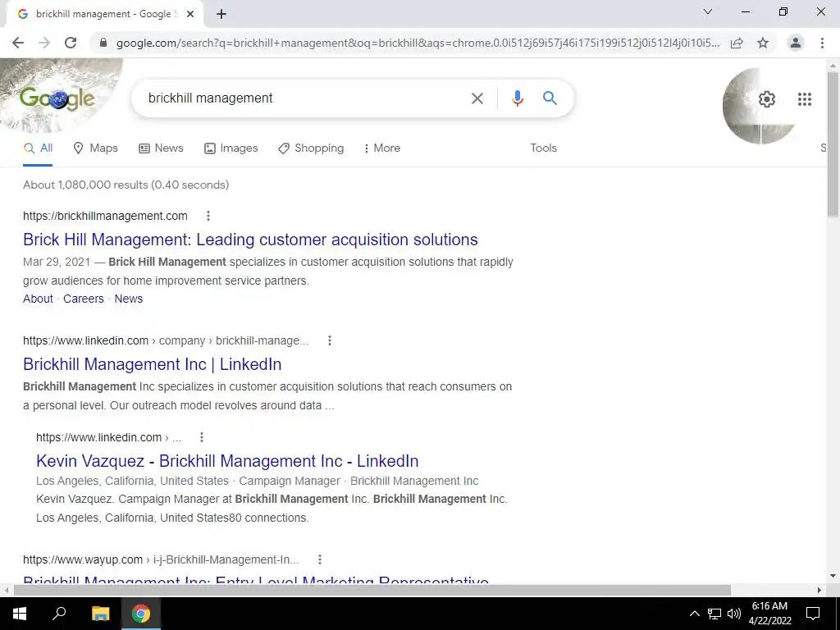Open Brickhill Management Inc | LinkedIn link
The image size is (840, 630).
pos(152,364)
